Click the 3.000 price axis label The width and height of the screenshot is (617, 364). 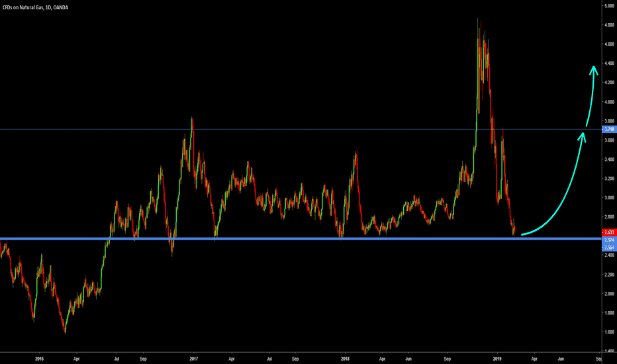609,197
